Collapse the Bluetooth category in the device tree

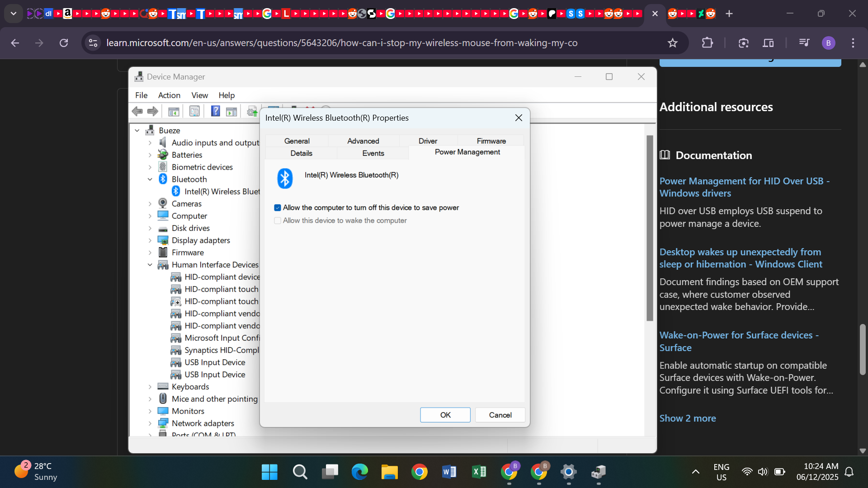tap(150, 179)
